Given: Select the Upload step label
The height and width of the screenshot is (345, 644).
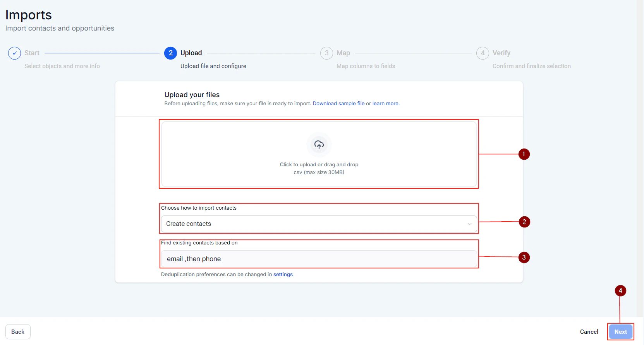Looking at the screenshot, I should [191, 53].
